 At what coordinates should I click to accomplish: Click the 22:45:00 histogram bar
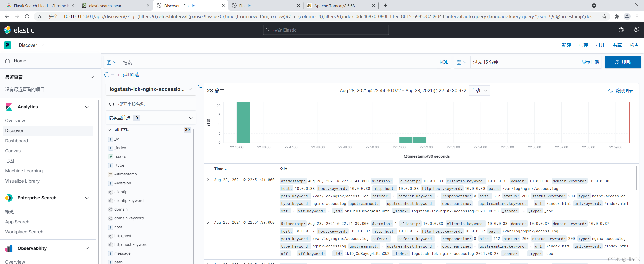[243, 122]
